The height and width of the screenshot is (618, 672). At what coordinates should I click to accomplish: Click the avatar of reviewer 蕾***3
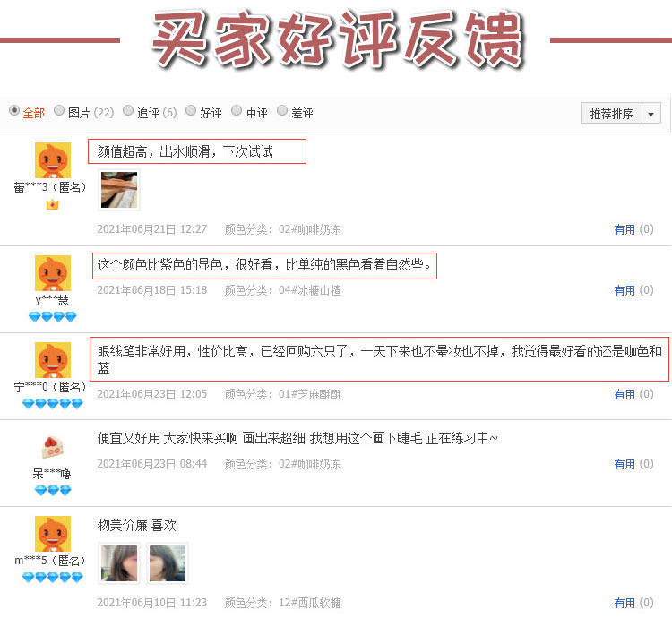tap(53, 160)
